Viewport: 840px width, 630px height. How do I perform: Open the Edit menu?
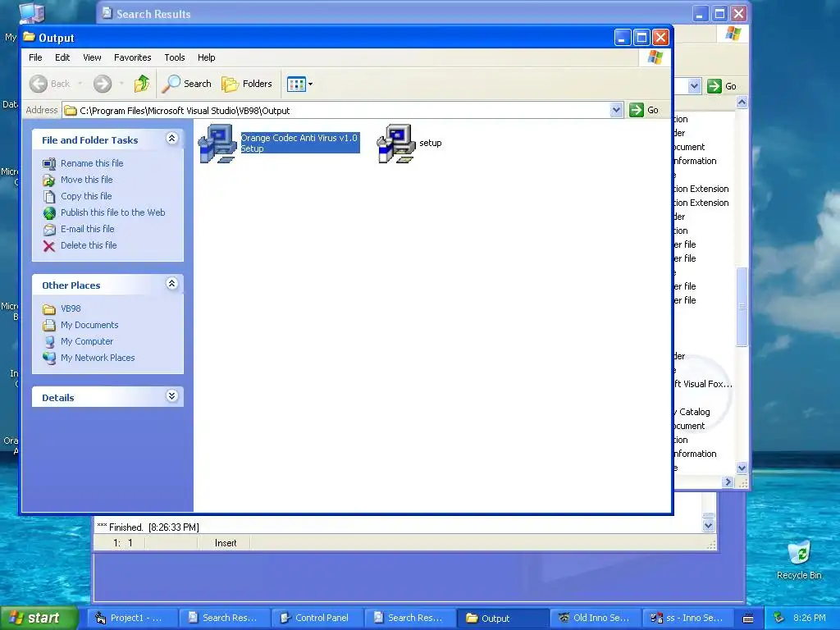pyautogui.click(x=62, y=57)
